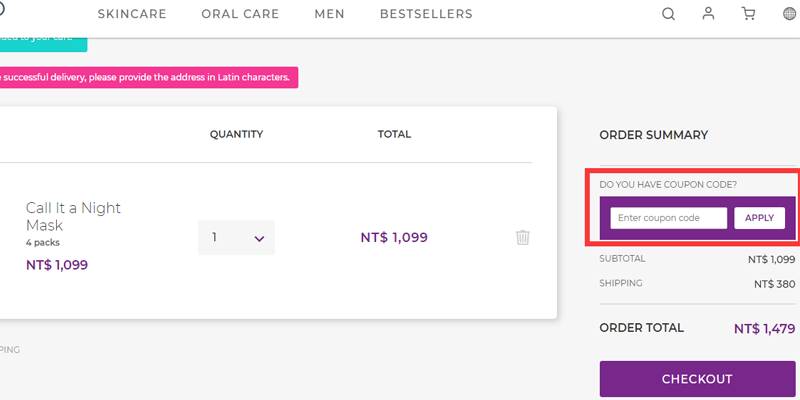
Task: Open the Call It a Night Mask product
Action: pos(73,216)
